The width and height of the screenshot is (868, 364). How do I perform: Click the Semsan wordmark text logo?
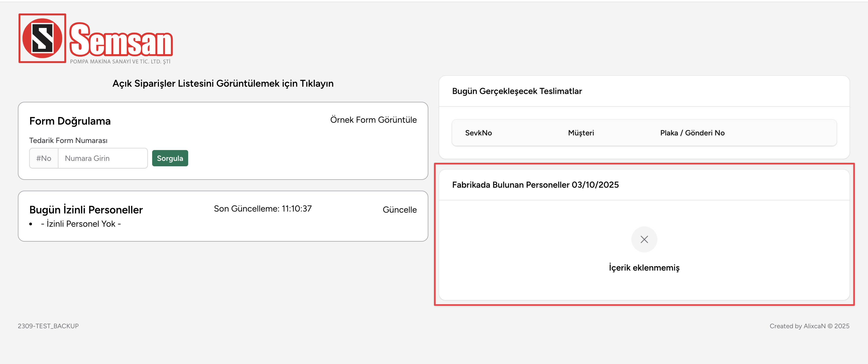click(121, 40)
